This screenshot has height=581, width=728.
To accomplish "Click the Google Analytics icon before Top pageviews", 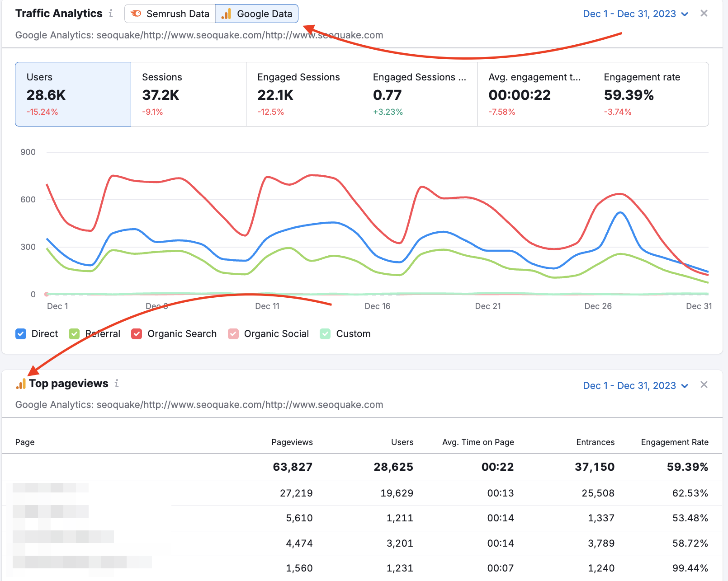I will tap(20, 384).
